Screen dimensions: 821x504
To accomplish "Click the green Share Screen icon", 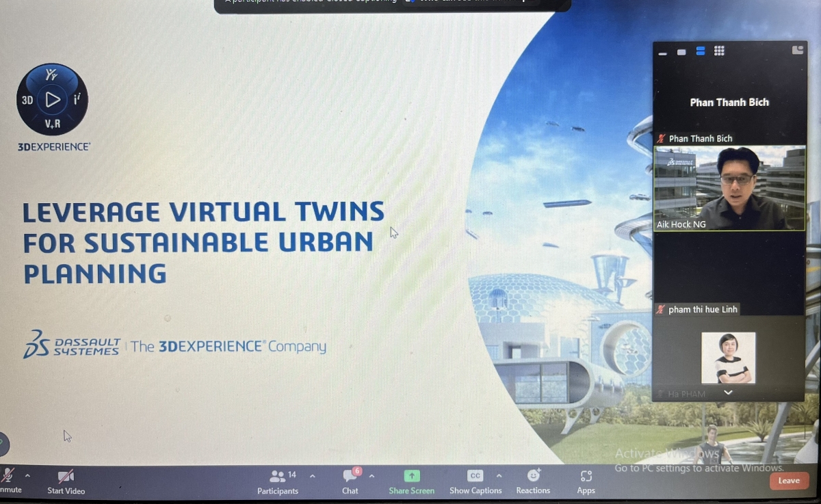I will (412, 476).
